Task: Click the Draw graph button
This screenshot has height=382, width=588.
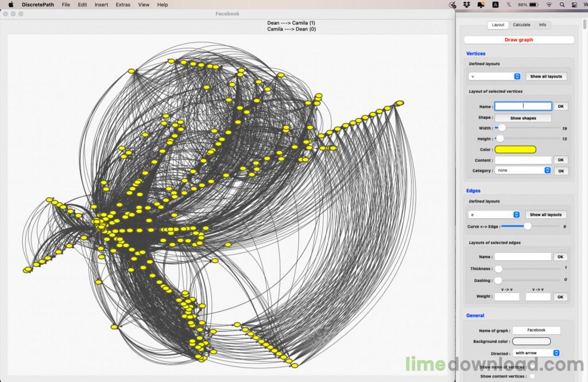Action: pyautogui.click(x=519, y=40)
